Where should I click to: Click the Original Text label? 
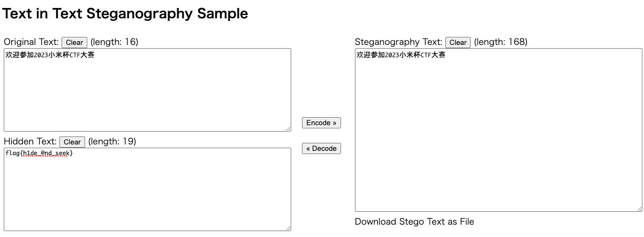[31, 42]
